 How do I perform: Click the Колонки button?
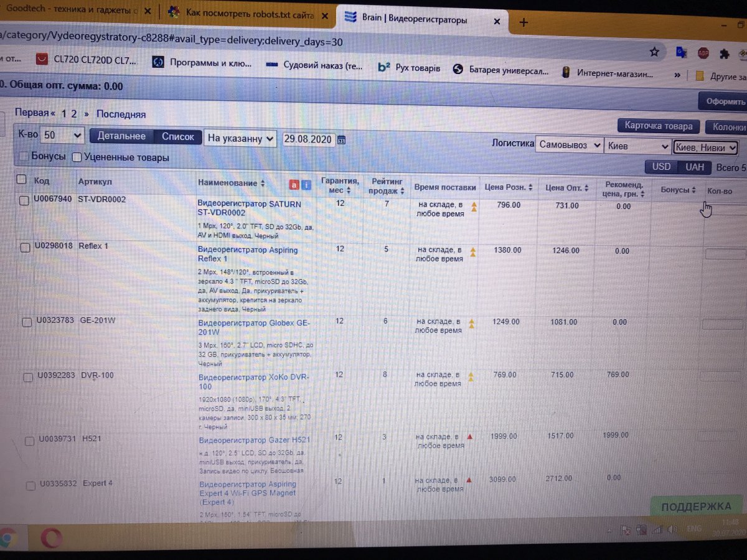pyautogui.click(x=727, y=128)
